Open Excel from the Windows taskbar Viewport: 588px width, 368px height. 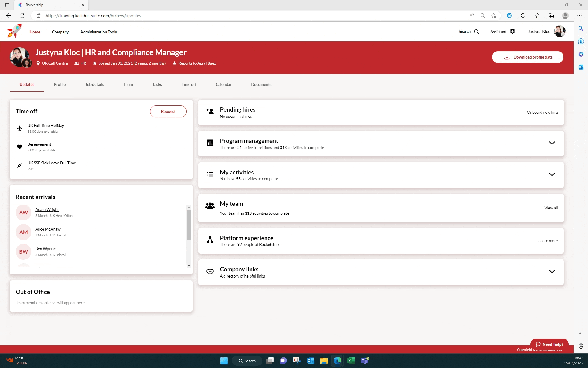(x=351, y=361)
